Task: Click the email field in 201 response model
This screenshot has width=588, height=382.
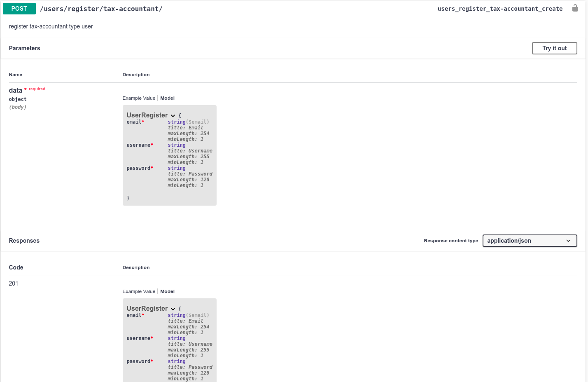Action: [135, 315]
